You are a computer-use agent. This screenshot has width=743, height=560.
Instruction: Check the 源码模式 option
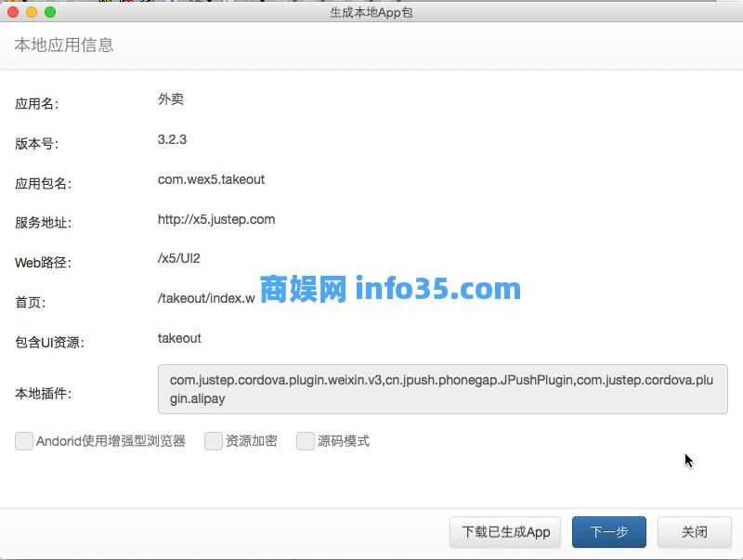306,441
